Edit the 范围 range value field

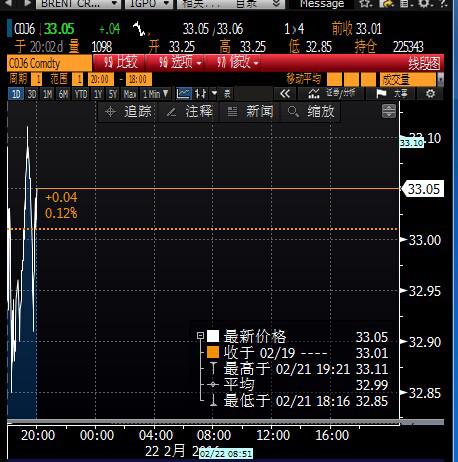77,79
